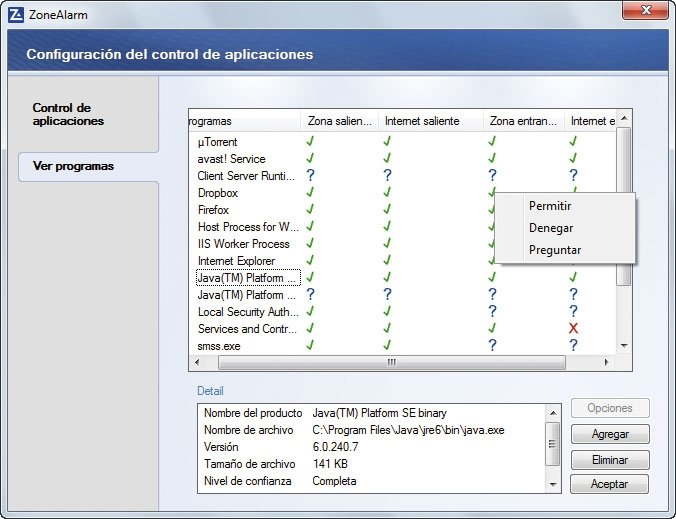Viewport: 676px width, 519px height.
Task: Click the horizontal scrollbar thumb
Action: 391,362
